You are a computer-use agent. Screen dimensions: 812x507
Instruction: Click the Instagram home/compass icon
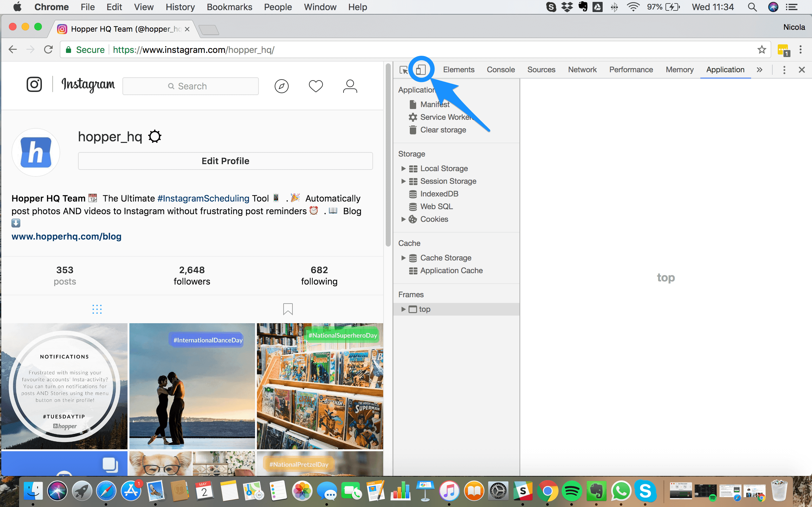281,86
